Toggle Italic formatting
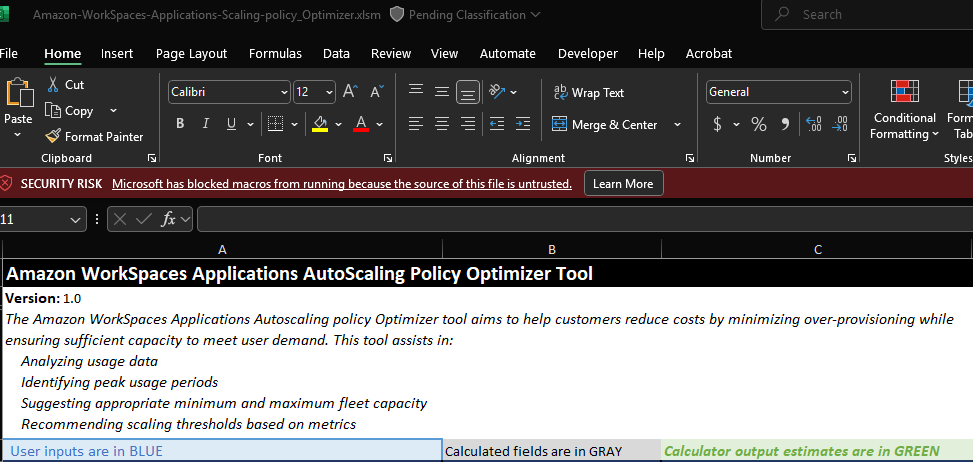 pyautogui.click(x=206, y=125)
